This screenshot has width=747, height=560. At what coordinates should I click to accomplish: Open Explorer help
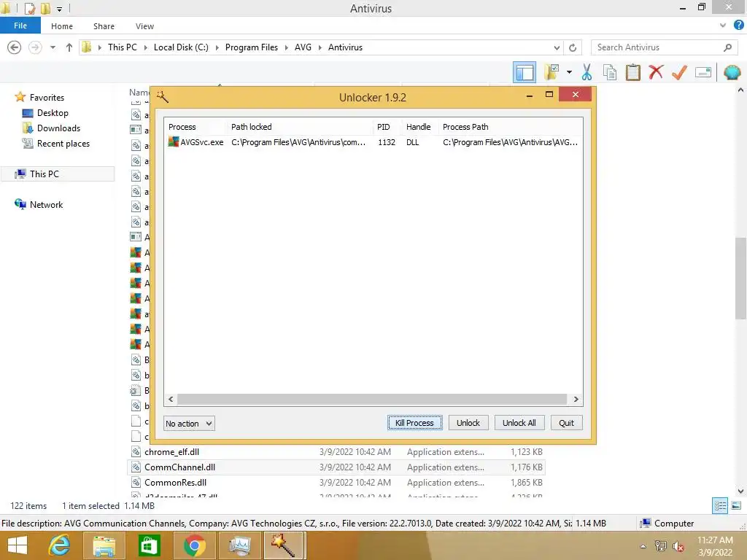[x=738, y=26]
